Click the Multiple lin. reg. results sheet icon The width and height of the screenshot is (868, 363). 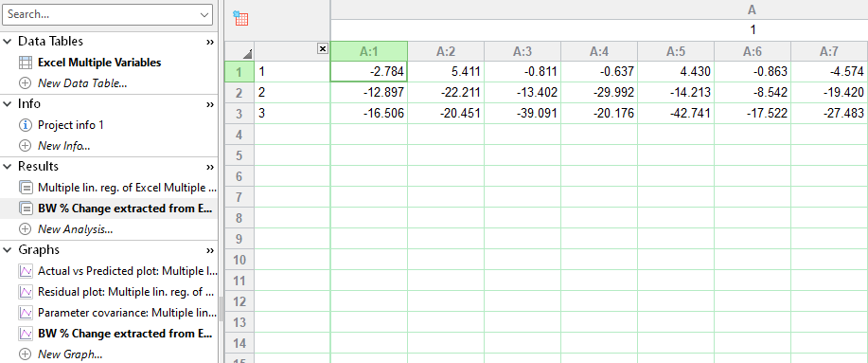[x=26, y=188]
